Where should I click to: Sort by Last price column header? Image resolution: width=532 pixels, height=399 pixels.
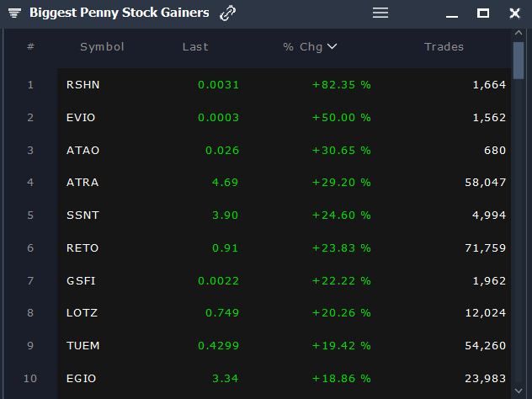tap(195, 46)
